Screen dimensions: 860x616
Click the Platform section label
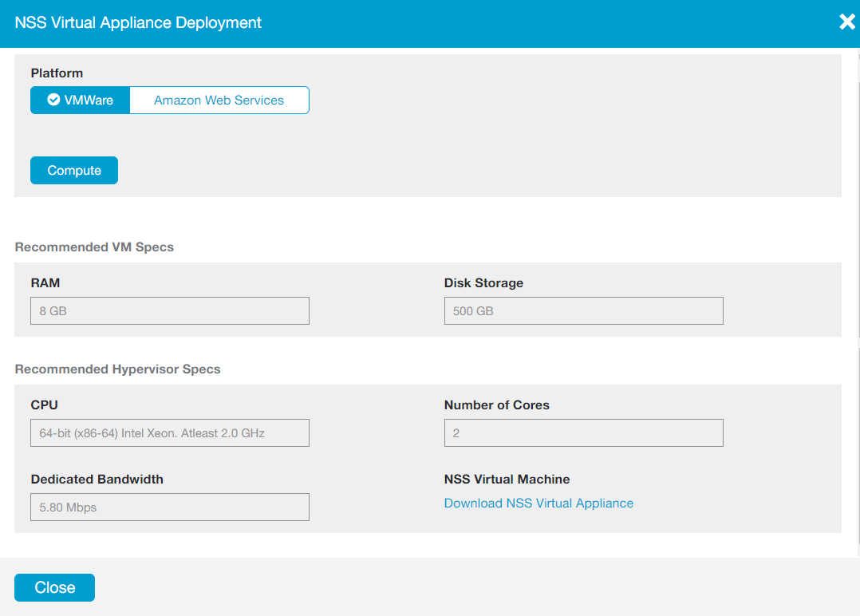[x=57, y=73]
